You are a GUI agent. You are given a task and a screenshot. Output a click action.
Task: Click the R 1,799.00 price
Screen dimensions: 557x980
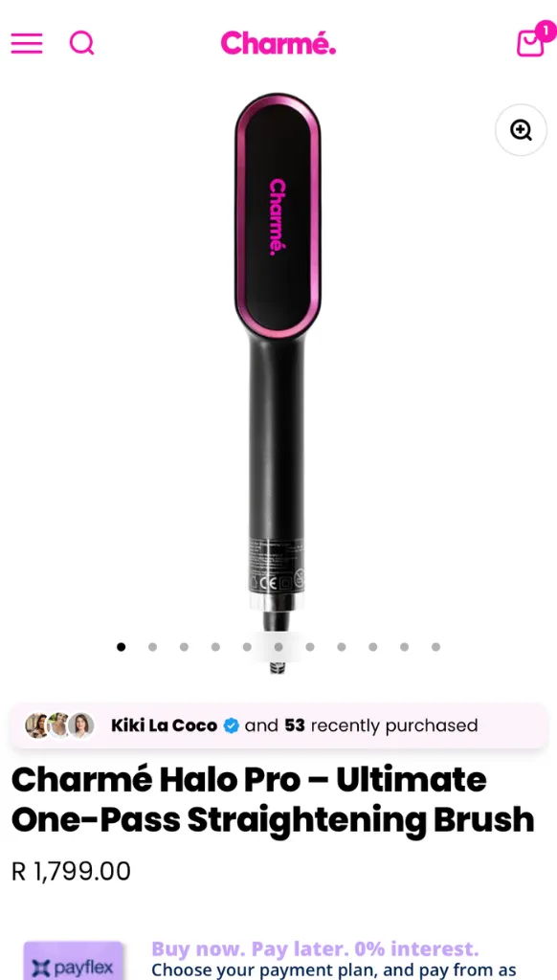71,871
